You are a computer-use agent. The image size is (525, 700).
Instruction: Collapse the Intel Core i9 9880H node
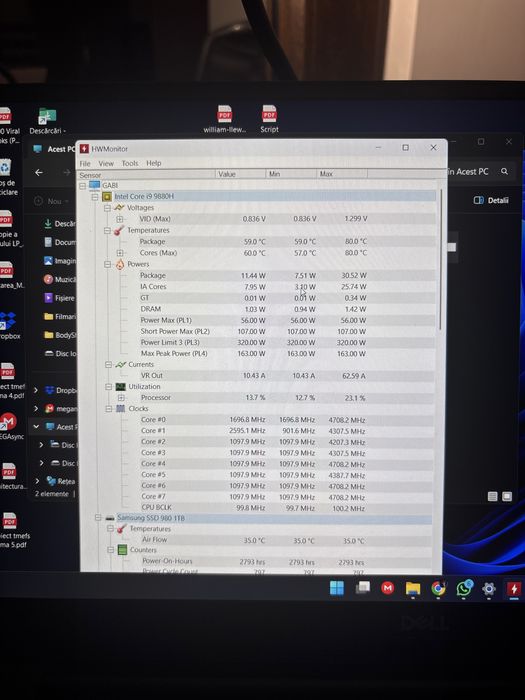[x=95, y=197]
